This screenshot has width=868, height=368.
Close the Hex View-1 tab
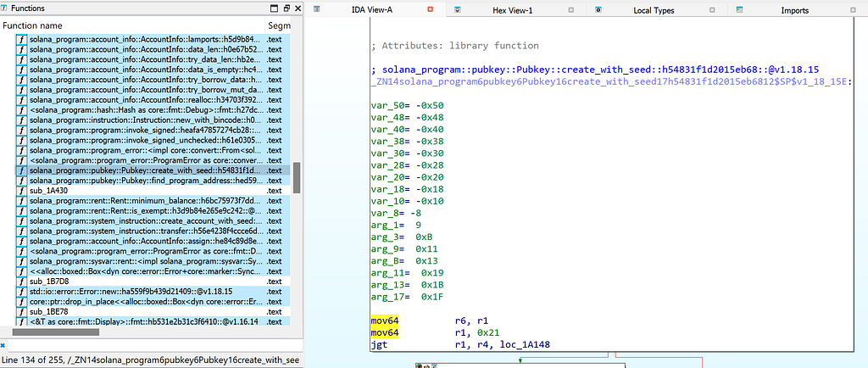click(x=570, y=9)
